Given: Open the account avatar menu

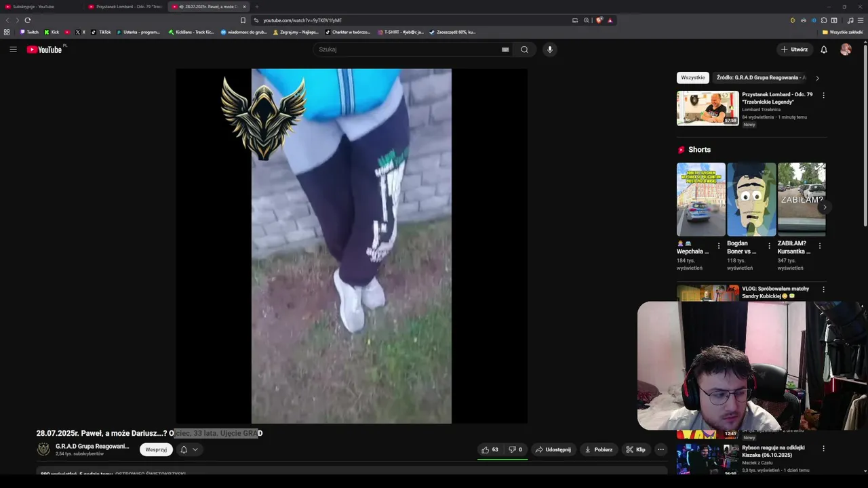Looking at the screenshot, I should (846, 49).
